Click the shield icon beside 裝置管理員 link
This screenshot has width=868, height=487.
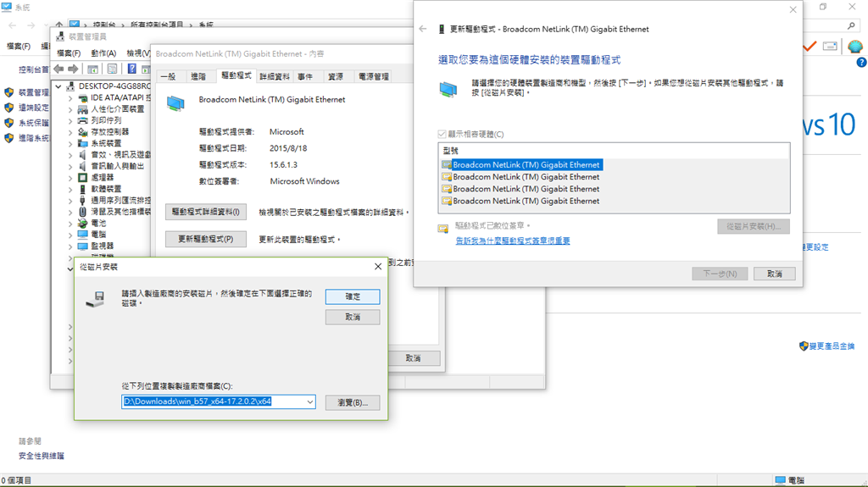click(x=8, y=92)
